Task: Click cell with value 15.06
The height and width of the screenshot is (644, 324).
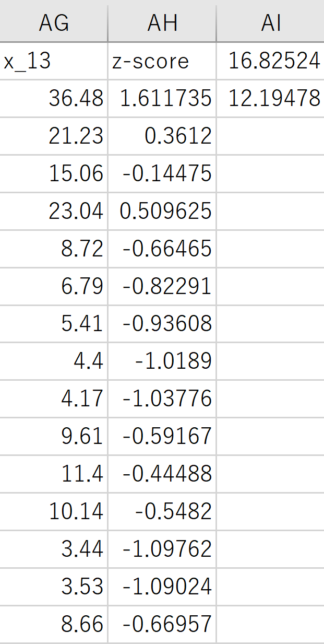Action: click(54, 173)
